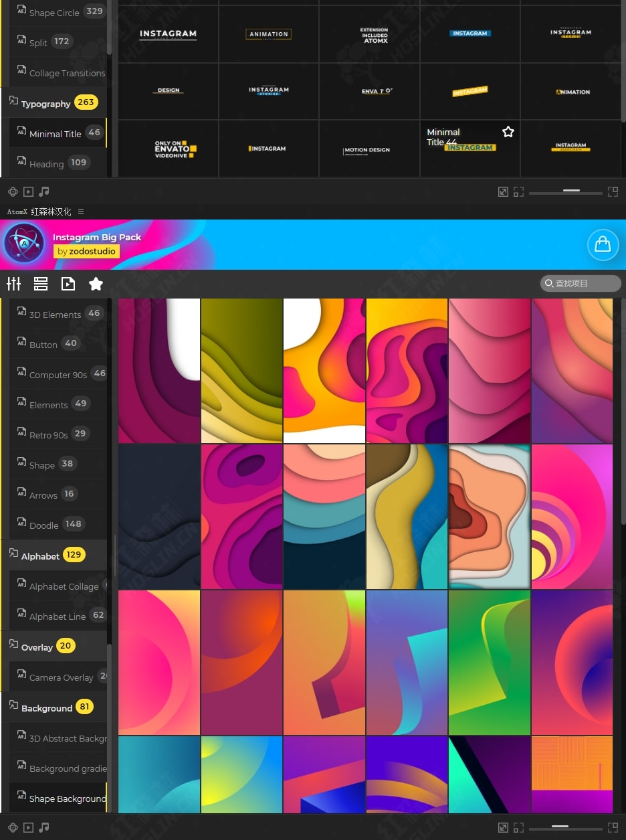Click the small grid size icon in upper footer

519,192
